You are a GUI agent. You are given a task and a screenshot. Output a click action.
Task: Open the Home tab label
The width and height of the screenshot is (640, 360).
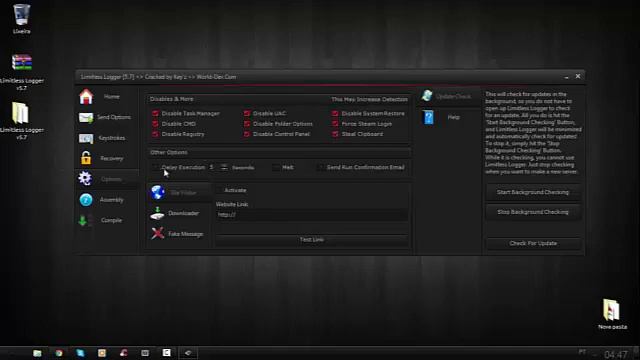click(x=111, y=97)
